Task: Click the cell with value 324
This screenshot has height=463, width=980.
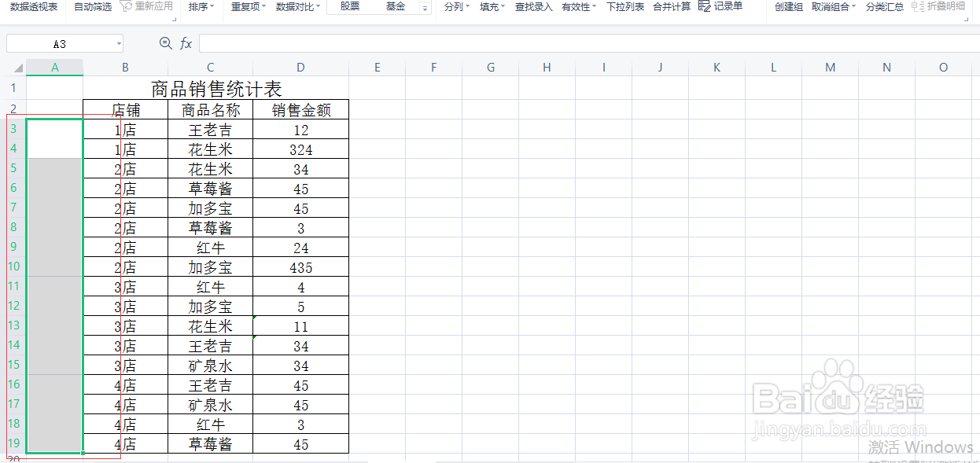Action: (x=301, y=149)
